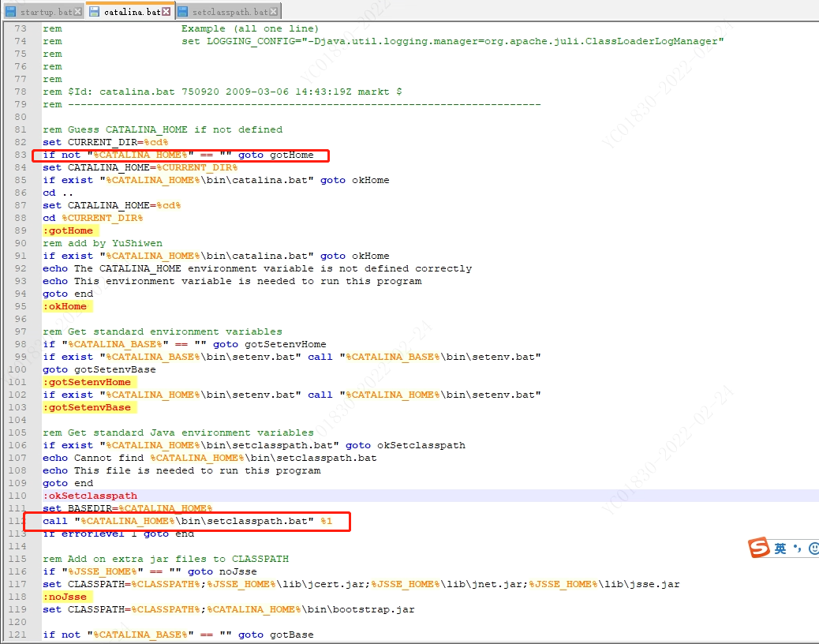Click 'set LOGGING_CONFIG=' example on line 74
The width and height of the screenshot is (819, 644).
click(x=453, y=41)
